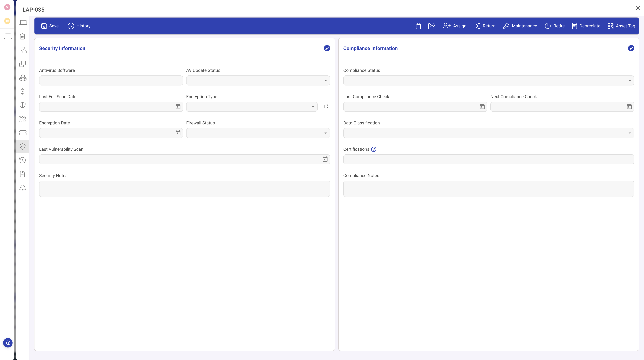Expand the Data Classification dropdown
The width and height of the screenshot is (644, 360).
630,133
